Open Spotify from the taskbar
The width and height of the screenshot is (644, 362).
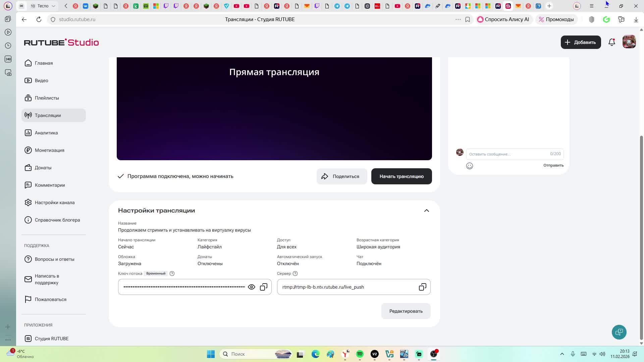[360, 354]
